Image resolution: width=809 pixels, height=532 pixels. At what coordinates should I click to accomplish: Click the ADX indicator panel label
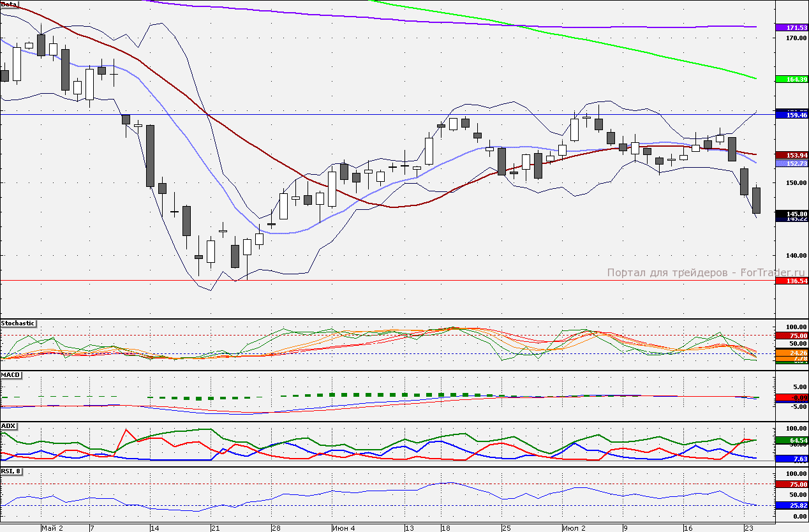click(x=8, y=425)
